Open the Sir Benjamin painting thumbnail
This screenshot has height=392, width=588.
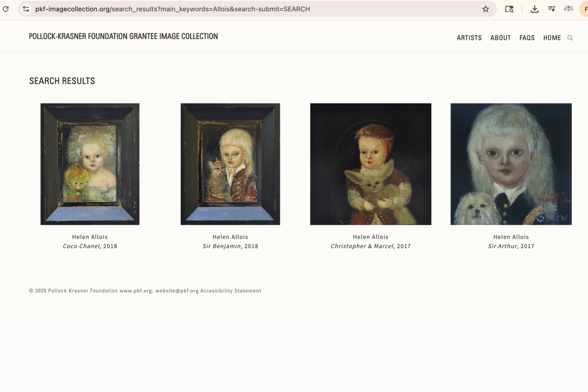click(x=230, y=164)
